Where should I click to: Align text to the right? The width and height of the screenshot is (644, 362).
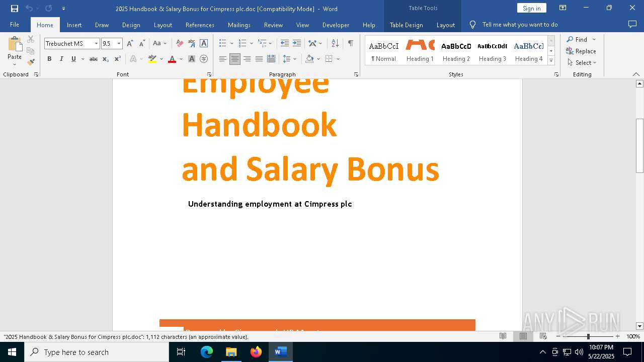click(x=247, y=59)
